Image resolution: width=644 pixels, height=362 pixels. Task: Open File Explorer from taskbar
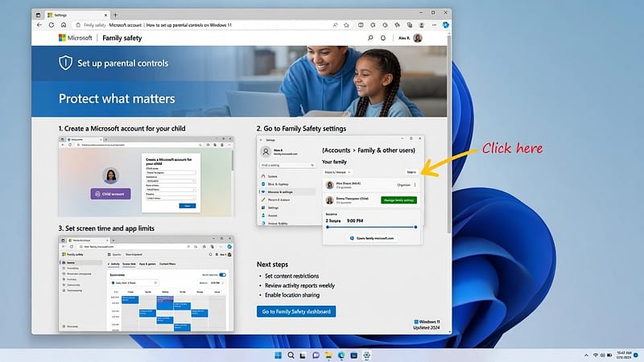coord(328,356)
